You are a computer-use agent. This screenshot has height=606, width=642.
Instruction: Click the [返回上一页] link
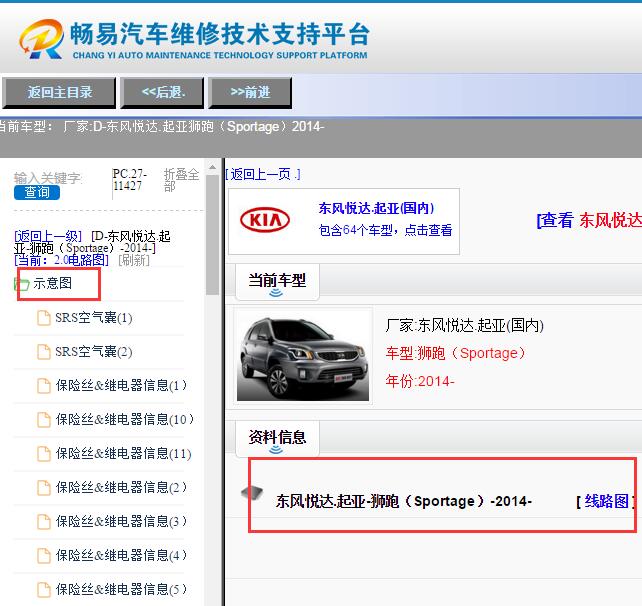point(262,174)
